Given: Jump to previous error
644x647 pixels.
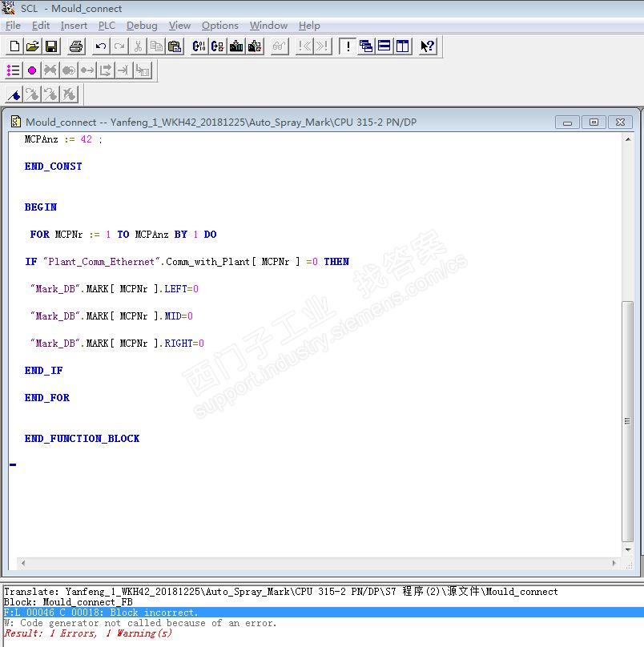Looking at the screenshot, I should pos(304,46).
